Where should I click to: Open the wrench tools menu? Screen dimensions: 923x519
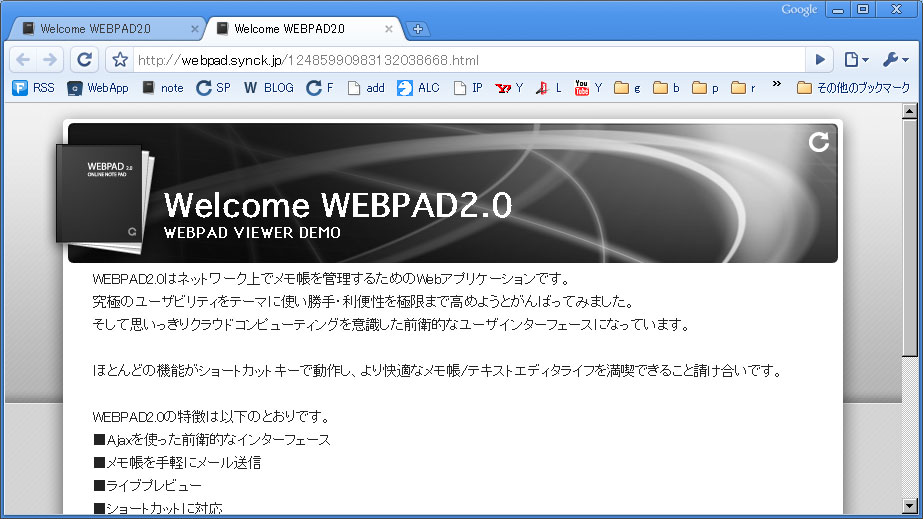895,59
